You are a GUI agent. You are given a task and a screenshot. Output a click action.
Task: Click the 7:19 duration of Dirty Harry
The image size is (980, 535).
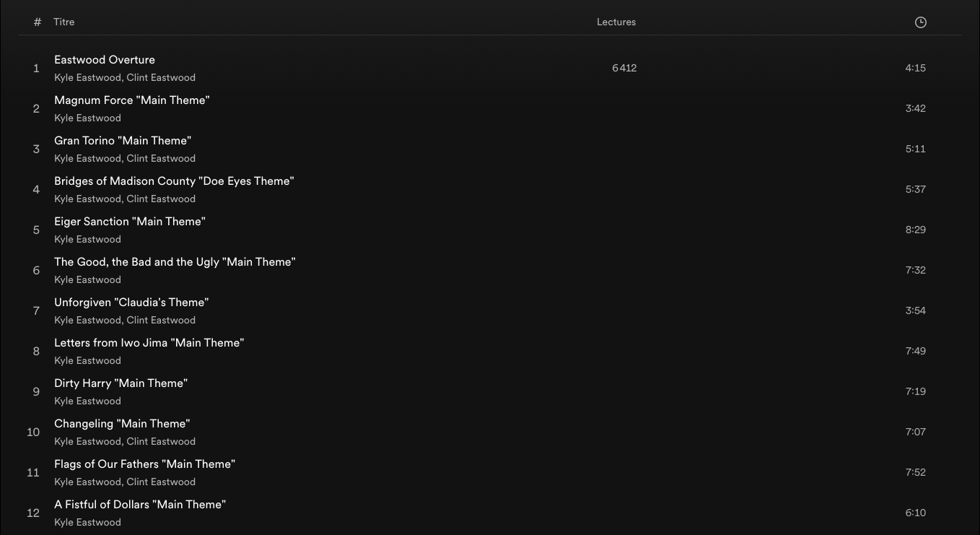pyautogui.click(x=915, y=391)
